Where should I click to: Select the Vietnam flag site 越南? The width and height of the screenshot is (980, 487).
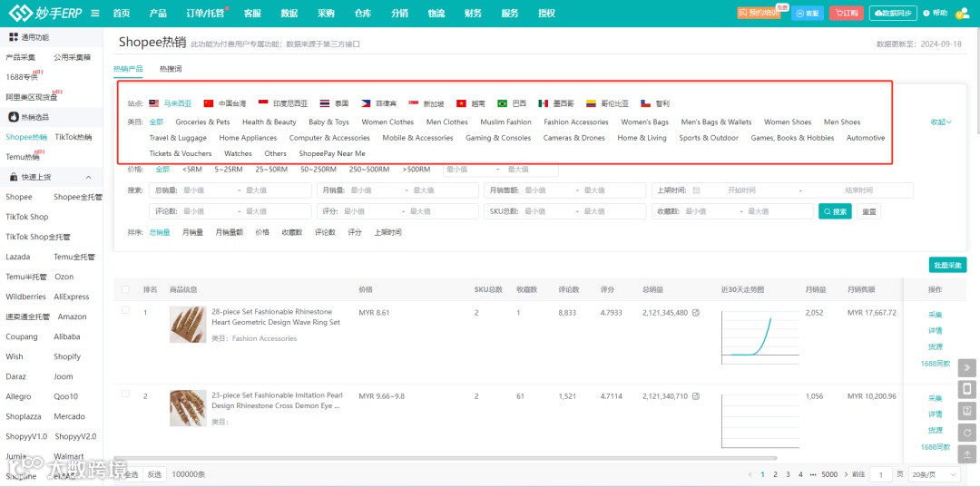point(471,103)
